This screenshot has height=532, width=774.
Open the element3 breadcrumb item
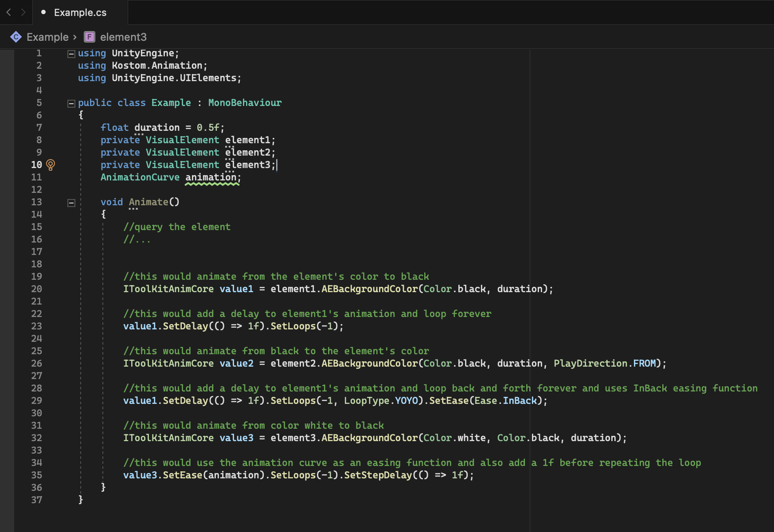tap(123, 37)
